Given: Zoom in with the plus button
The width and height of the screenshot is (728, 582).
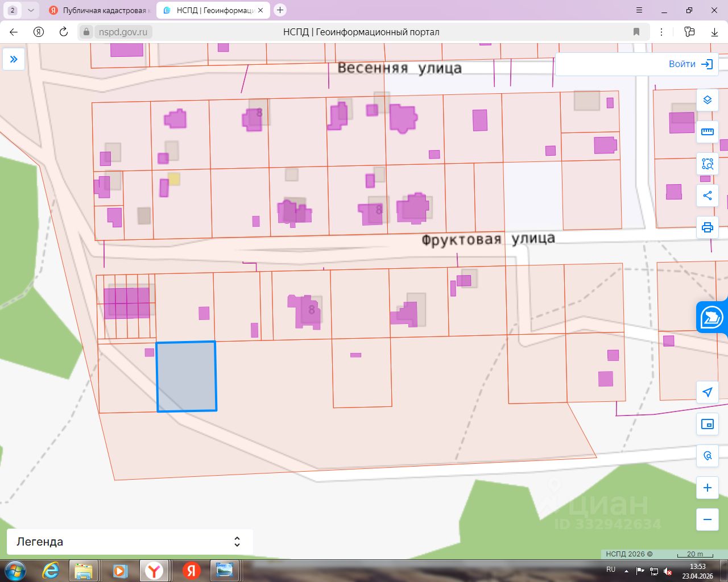Looking at the screenshot, I should [x=707, y=488].
